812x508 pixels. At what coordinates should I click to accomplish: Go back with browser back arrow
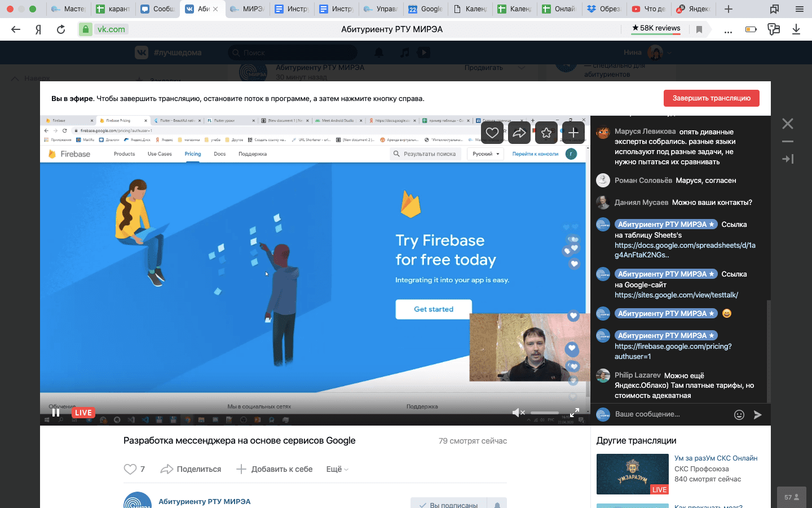[16, 29]
